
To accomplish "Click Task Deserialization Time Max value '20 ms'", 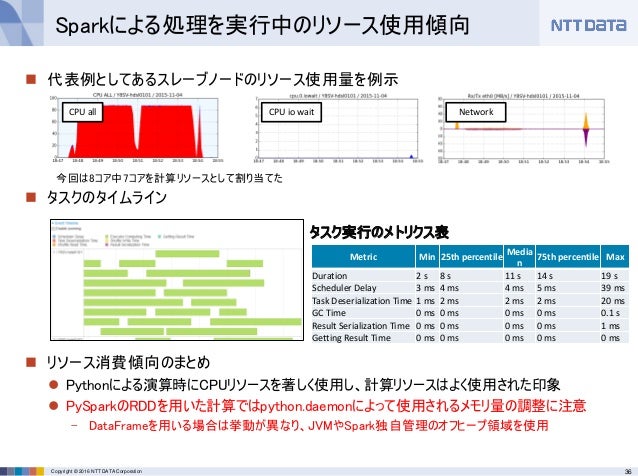I will [x=613, y=301].
